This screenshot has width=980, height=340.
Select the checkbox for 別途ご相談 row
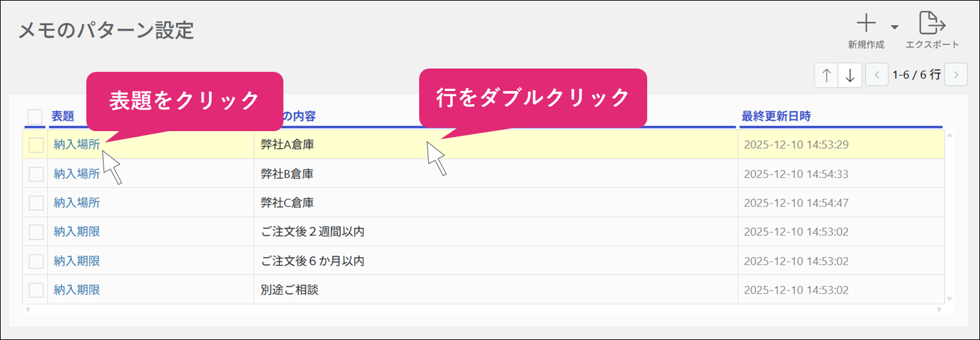36,290
